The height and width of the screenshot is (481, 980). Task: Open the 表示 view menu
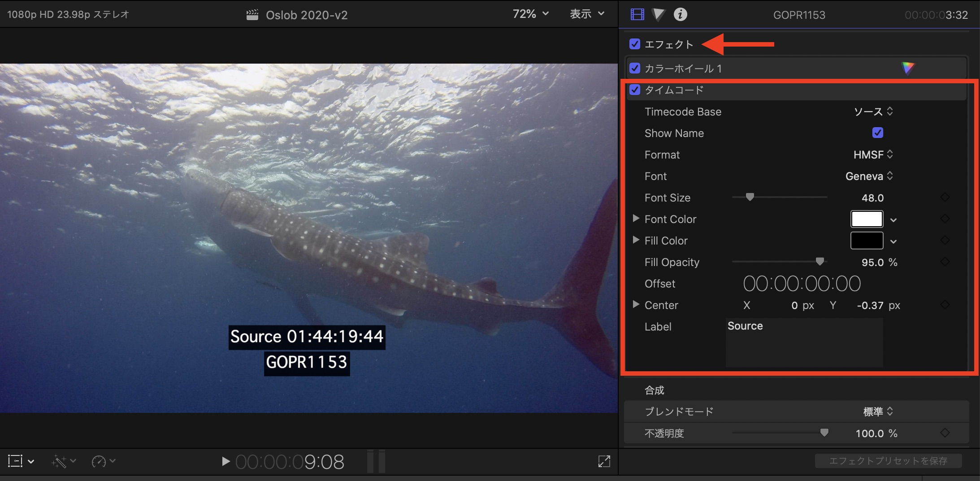(586, 14)
